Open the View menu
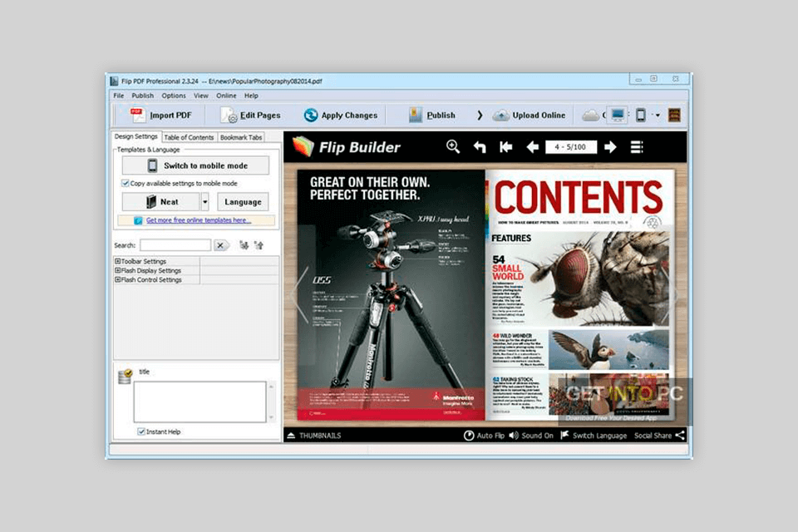Image resolution: width=798 pixels, height=532 pixels. [x=200, y=96]
